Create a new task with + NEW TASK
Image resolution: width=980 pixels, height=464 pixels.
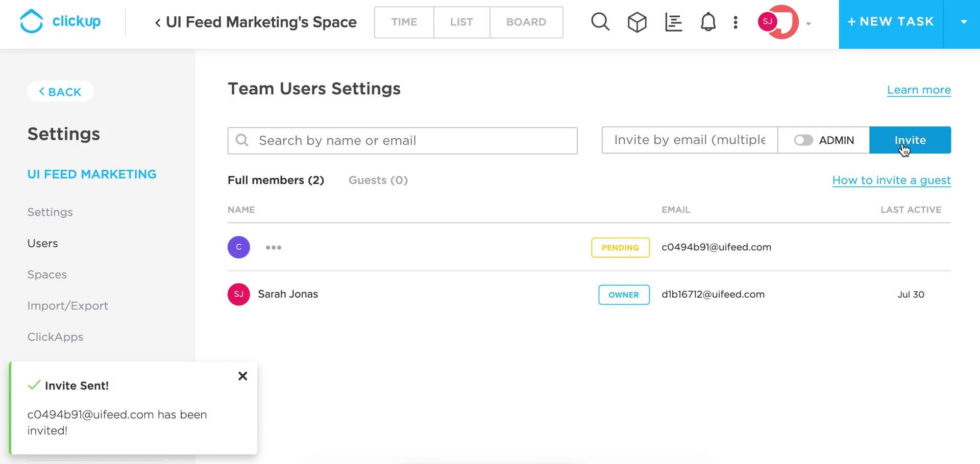(x=891, y=22)
